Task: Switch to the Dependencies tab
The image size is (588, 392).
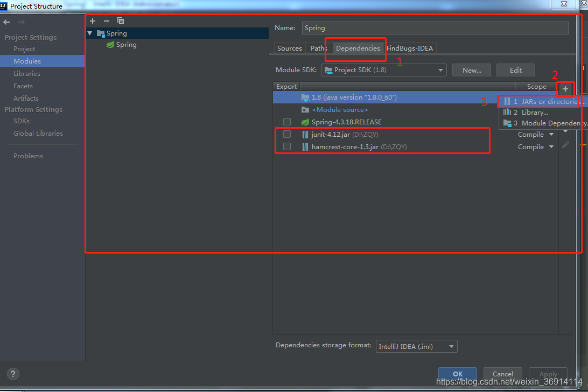Action: tap(358, 48)
